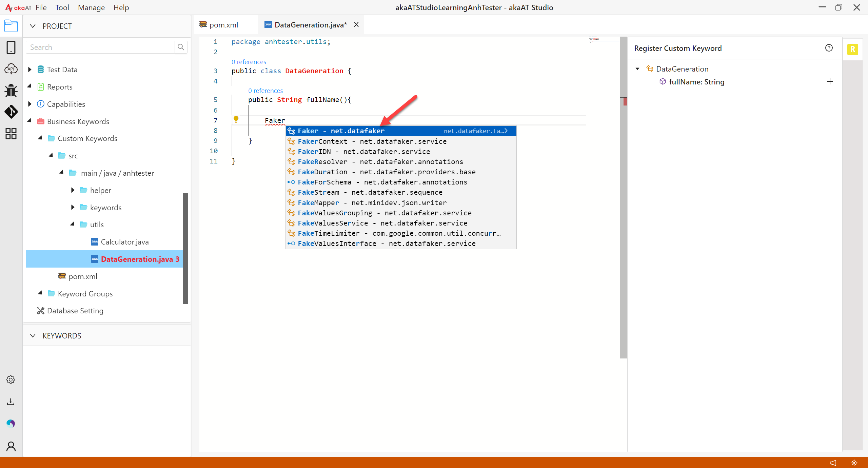Collapse the Business Keywords node
The image size is (868, 468).
[x=29, y=120]
